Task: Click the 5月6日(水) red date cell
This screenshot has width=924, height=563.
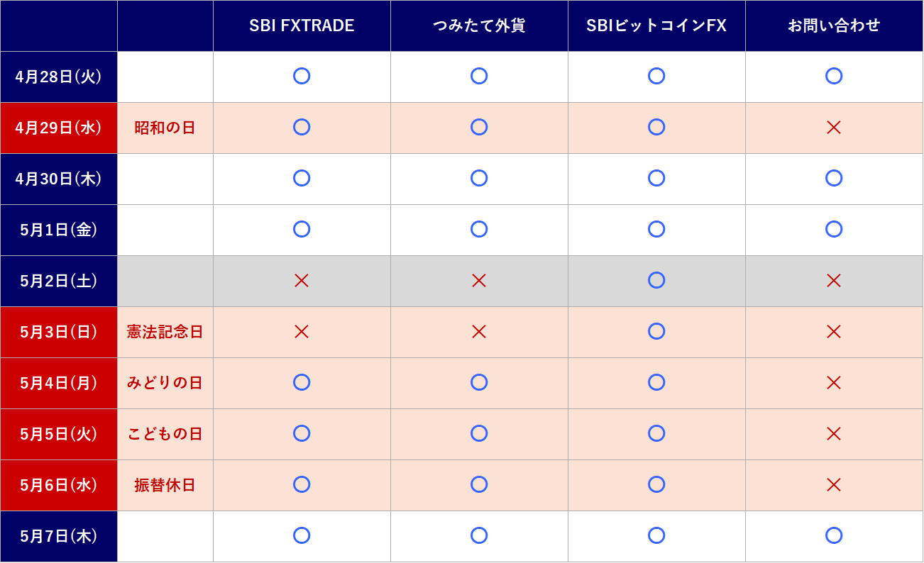Action: [59, 485]
